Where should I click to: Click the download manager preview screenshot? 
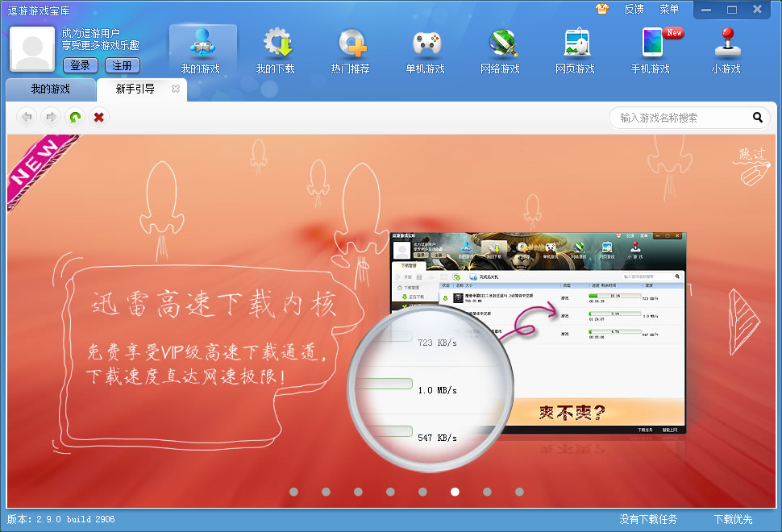click(x=538, y=333)
